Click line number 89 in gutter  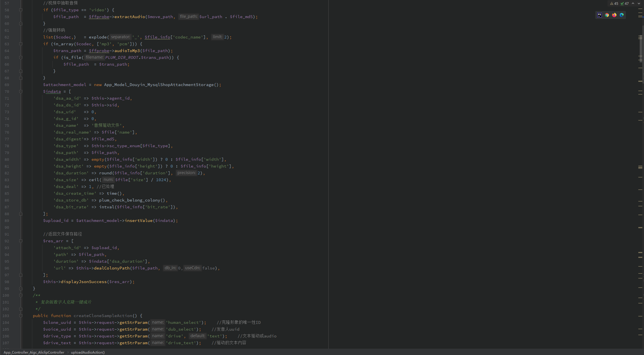click(7, 221)
